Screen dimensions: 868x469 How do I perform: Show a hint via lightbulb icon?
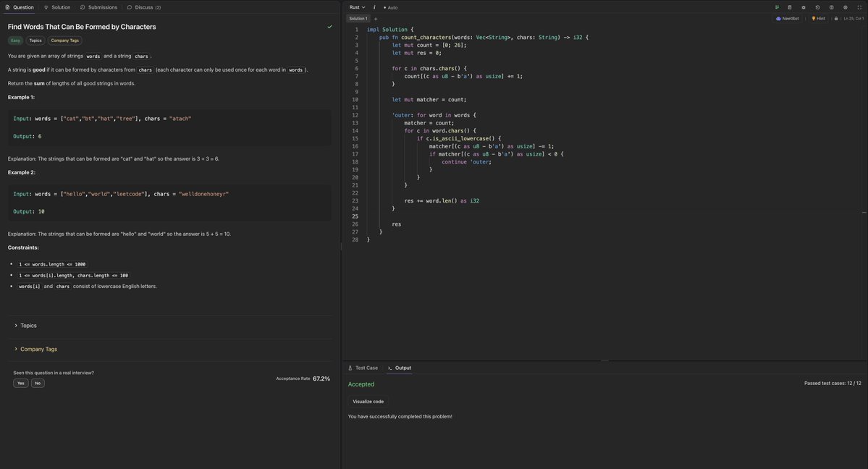point(818,18)
